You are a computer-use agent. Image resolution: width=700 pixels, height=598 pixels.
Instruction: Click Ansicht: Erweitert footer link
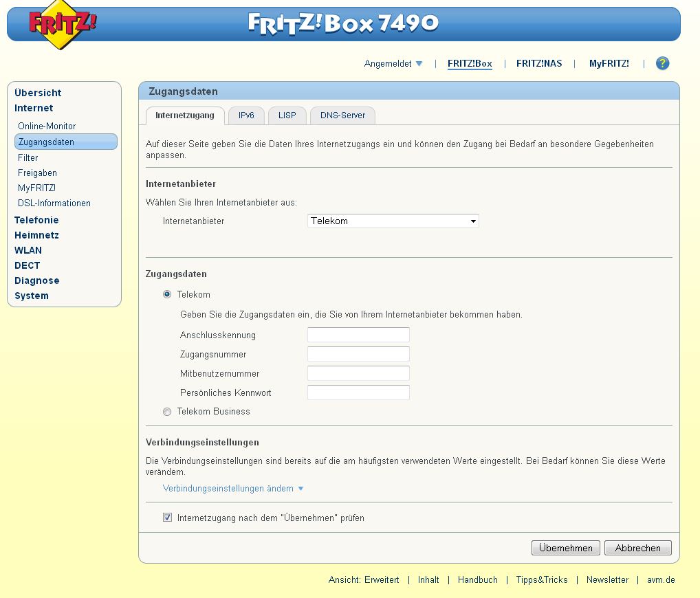click(364, 579)
